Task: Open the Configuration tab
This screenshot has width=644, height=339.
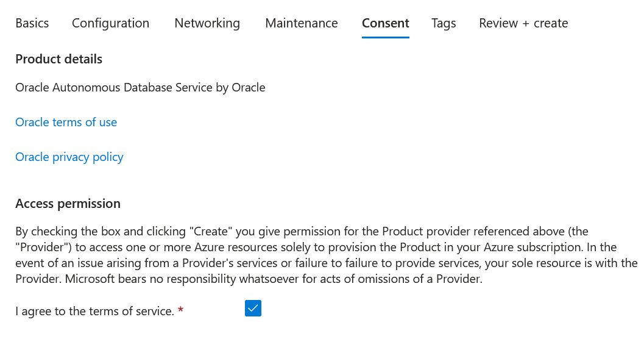Action: 110,23
